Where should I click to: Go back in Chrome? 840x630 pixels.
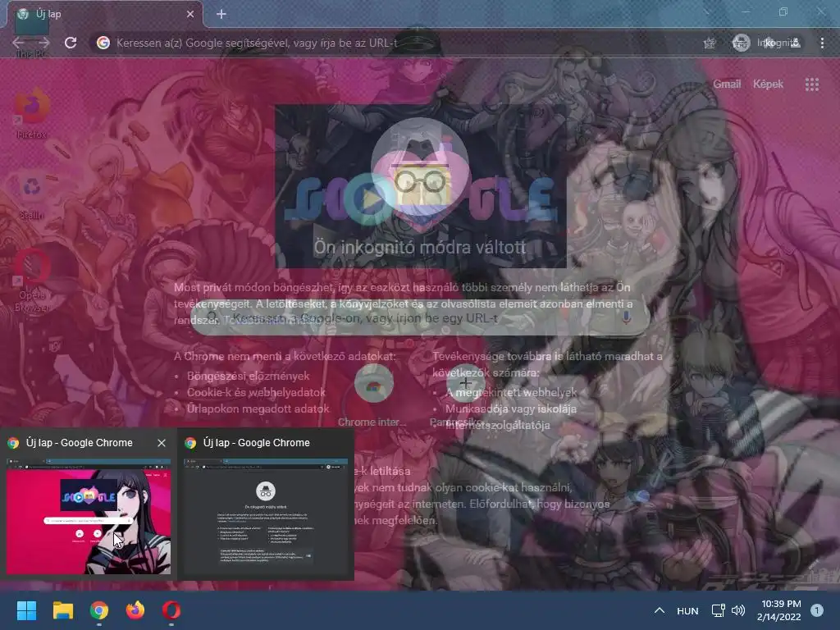(x=18, y=43)
